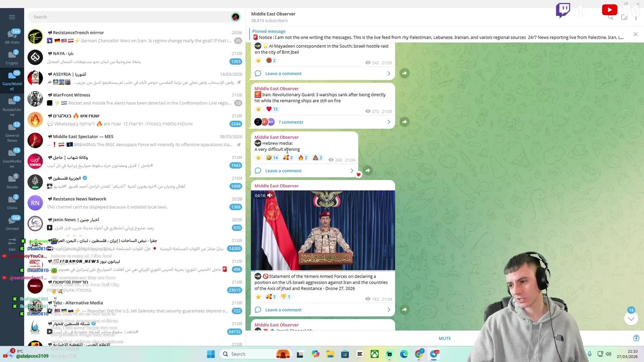Viewport: 644px width, 362px height.
Task: Unmute the video sound icon
Action: click(x=270, y=196)
